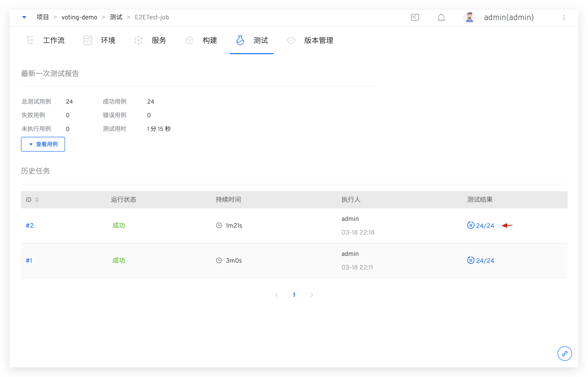Click the floating link button at bottom right
Screen dimensions: 588x377
(565, 354)
